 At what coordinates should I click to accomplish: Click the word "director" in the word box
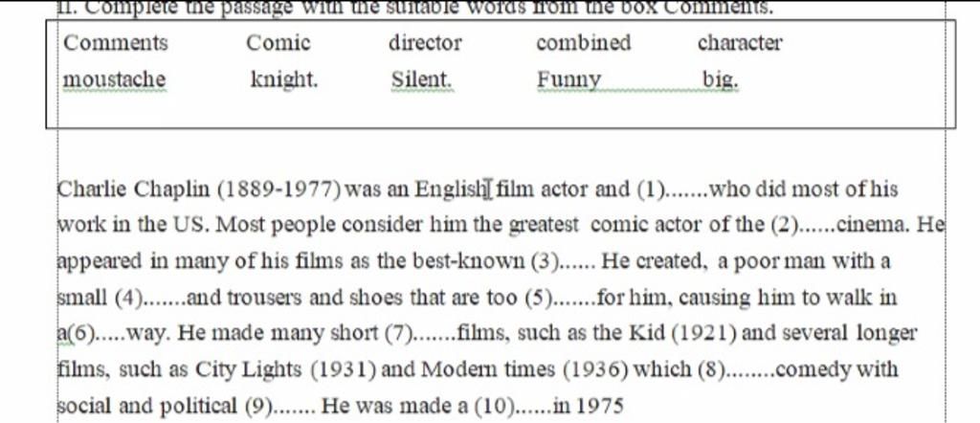click(425, 43)
